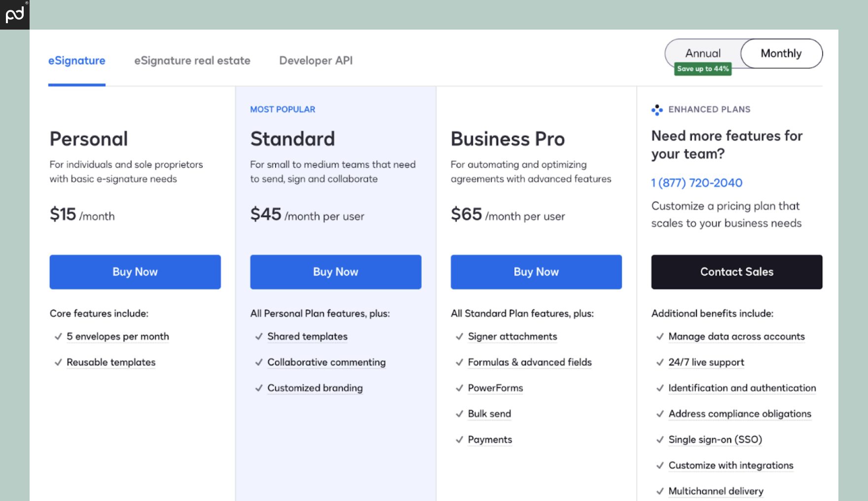This screenshot has width=868, height=501.
Task: Switch billing to Annual
Action: [702, 53]
